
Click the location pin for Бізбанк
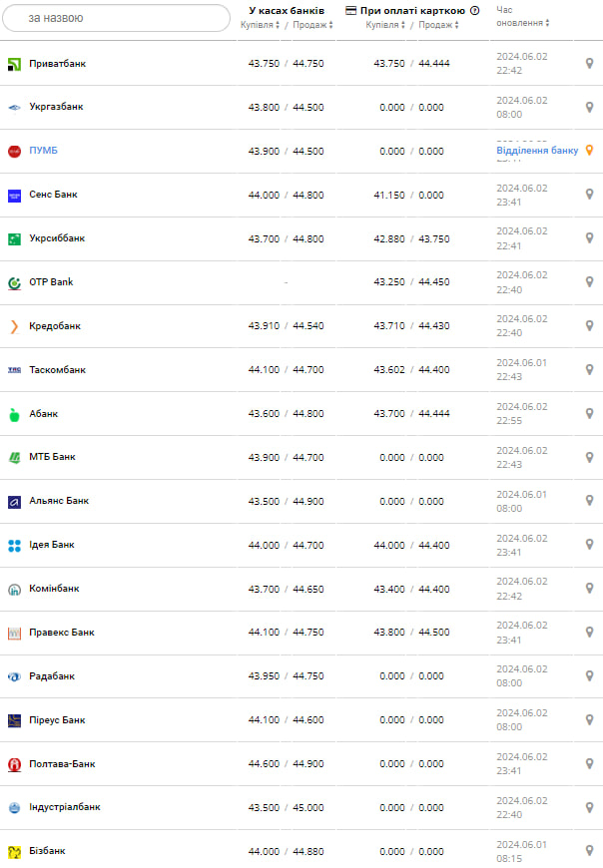click(589, 852)
